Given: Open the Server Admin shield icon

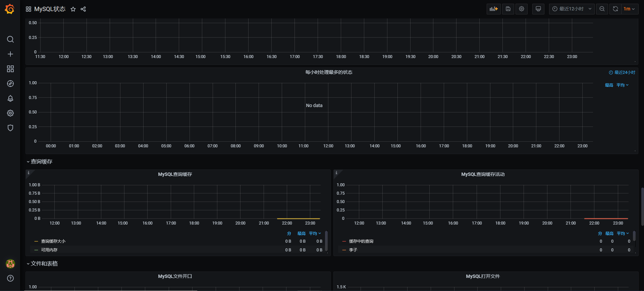Looking at the screenshot, I should (10, 128).
